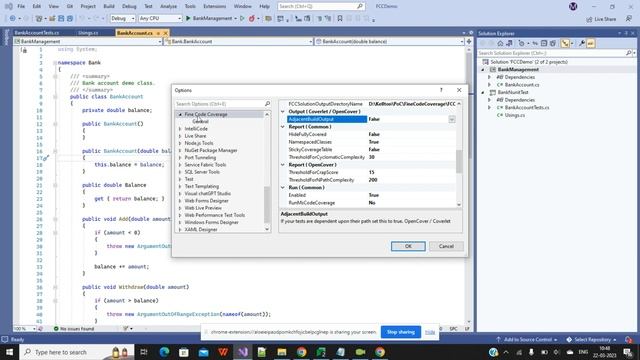Viewport: 640px width, 360px height.
Task: Click the Collapse All icon in Solution Explorer
Action: click(x=544, y=43)
